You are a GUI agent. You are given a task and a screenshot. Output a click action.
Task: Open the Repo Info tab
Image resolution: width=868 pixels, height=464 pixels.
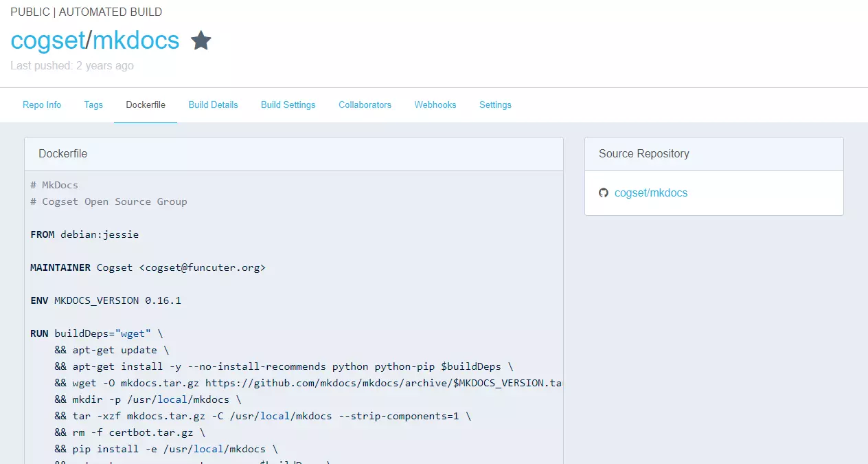(x=42, y=105)
